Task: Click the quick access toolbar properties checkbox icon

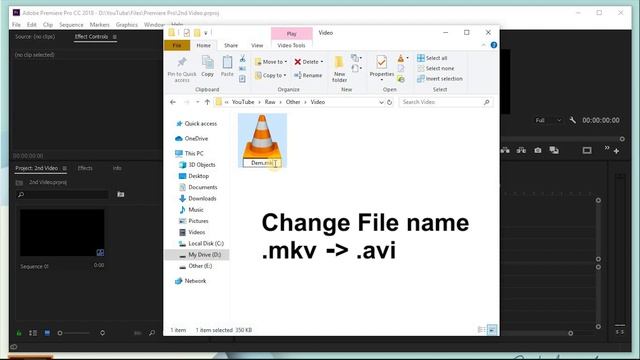Action: [187, 33]
